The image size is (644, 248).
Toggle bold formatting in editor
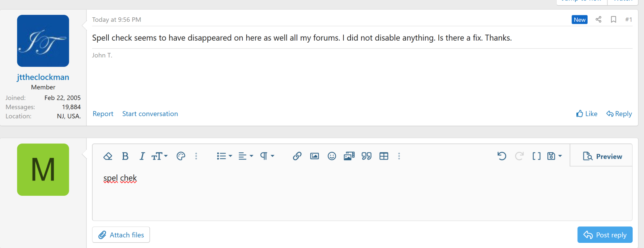(x=125, y=156)
